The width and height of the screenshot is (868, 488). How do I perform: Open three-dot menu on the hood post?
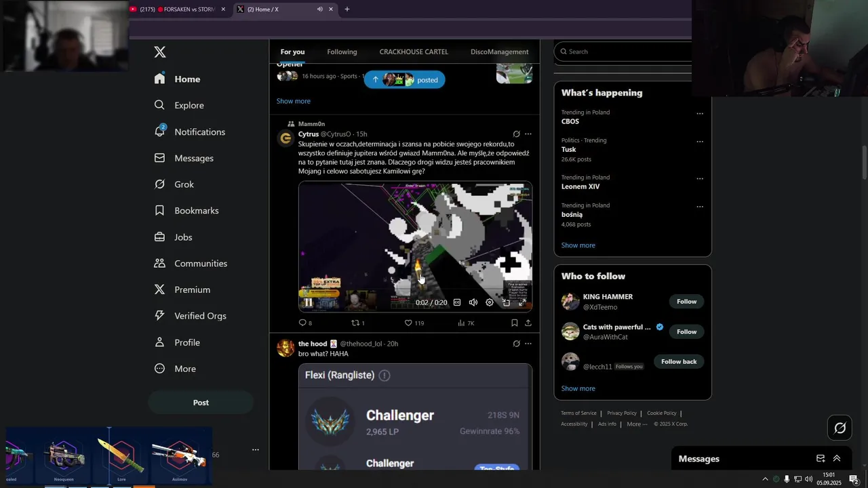tap(528, 344)
